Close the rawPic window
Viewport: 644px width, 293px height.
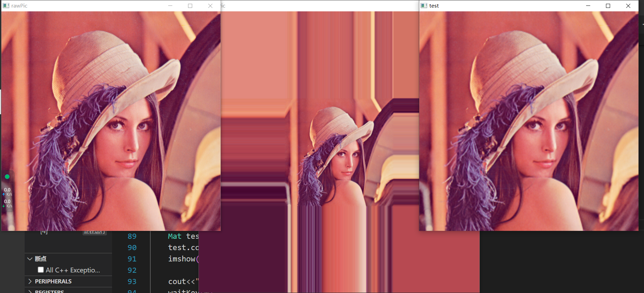210,6
